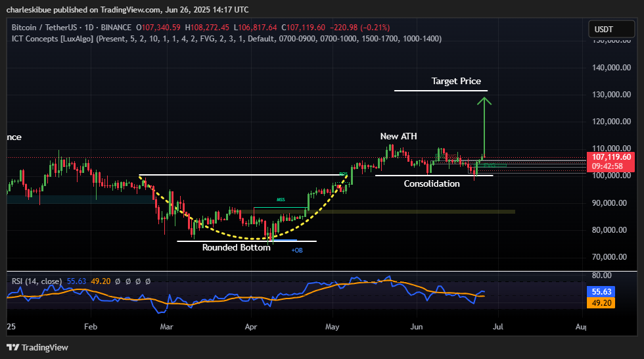
Task: Click the high value H108,272.45 in header
Action: click(207, 28)
